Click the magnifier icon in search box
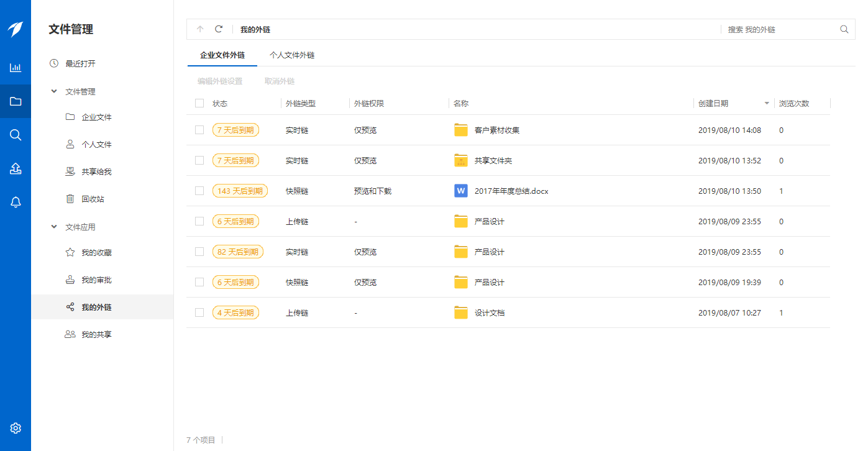The image size is (868, 451). 844,29
